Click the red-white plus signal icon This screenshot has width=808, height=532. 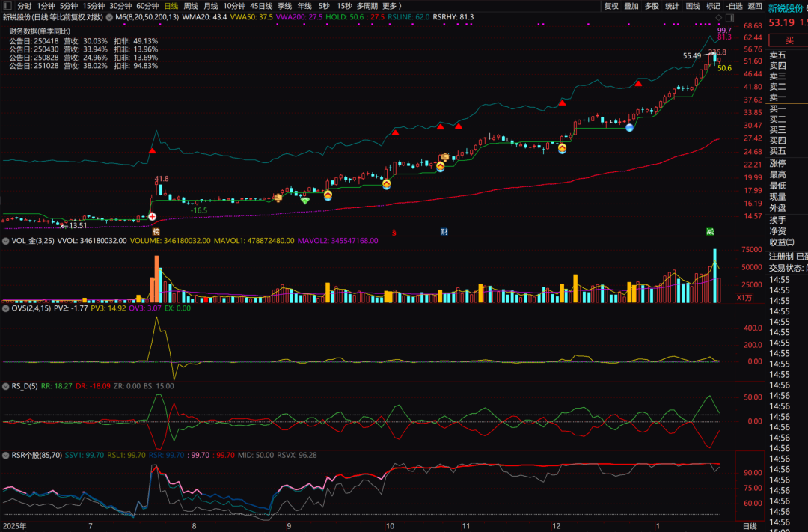[x=152, y=216]
